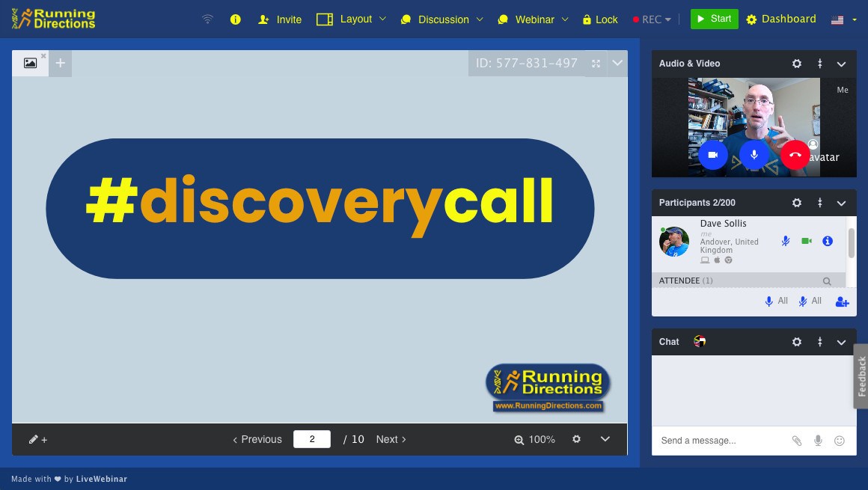This screenshot has width=868, height=490.
Task: Toggle Dave Sollis camera
Action: coord(807,241)
